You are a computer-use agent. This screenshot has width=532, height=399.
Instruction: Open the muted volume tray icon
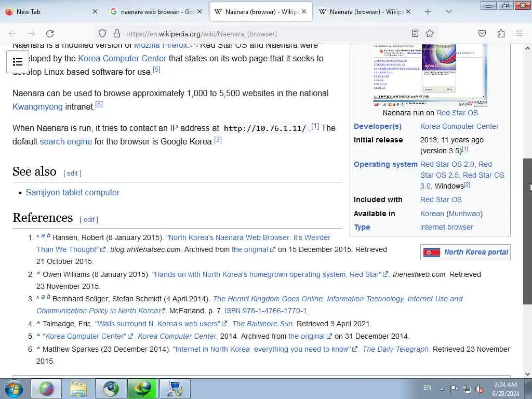click(480, 389)
